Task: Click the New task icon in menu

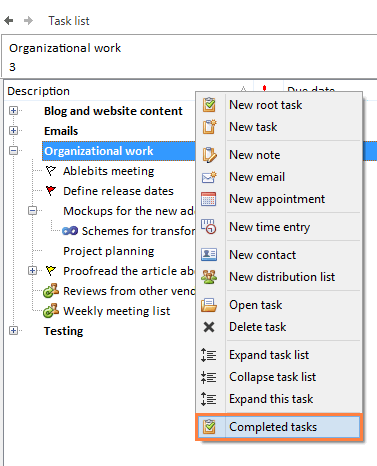Action: click(209, 127)
